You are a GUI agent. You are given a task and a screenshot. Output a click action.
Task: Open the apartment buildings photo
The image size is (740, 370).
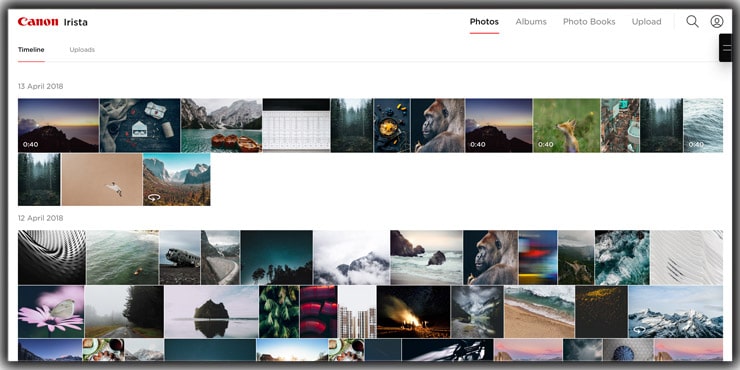pyautogui.click(x=357, y=311)
